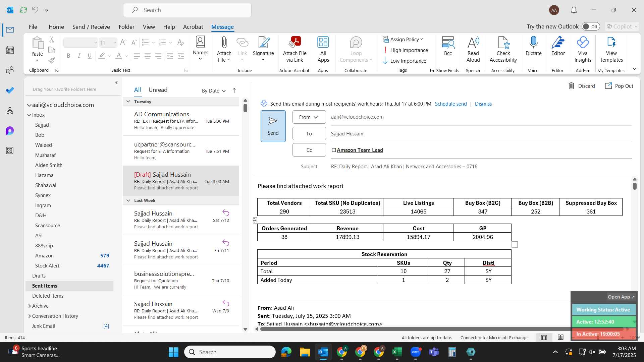This screenshot has width=644, height=362.
Task: Click the notification bell icon
Action: click(574, 10)
